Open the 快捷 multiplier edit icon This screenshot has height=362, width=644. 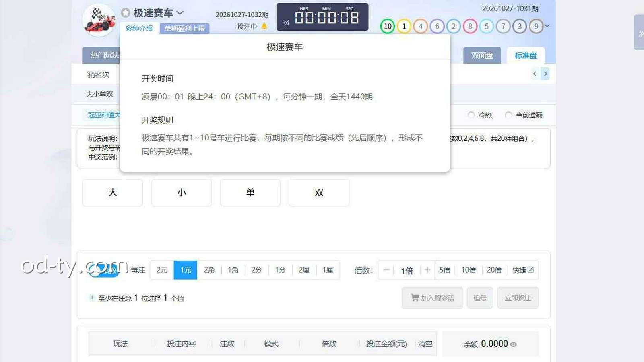[531, 270]
